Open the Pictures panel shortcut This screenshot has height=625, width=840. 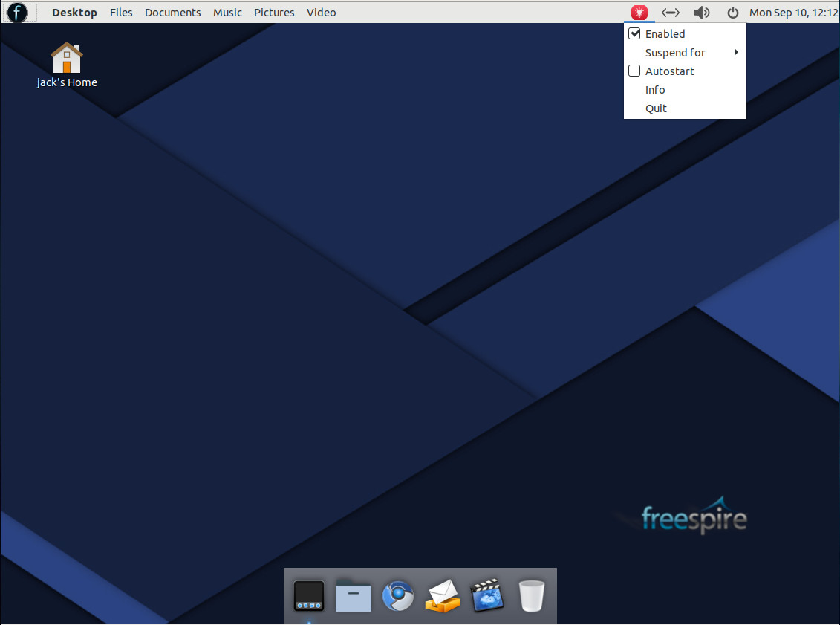click(274, 13)
